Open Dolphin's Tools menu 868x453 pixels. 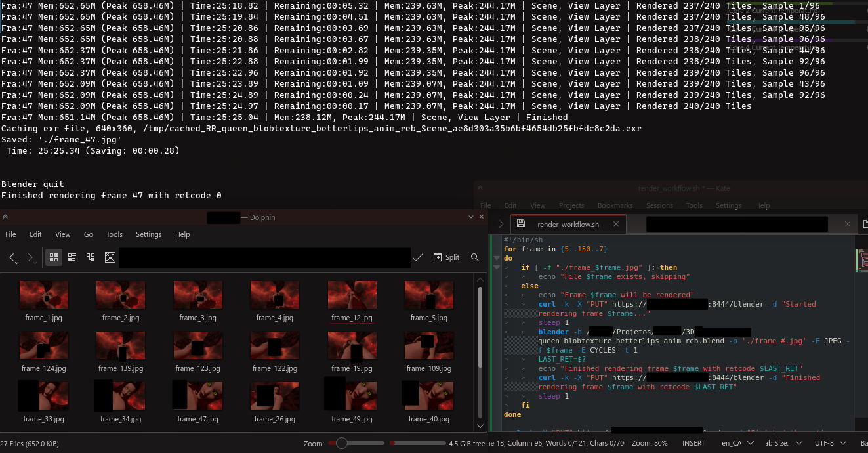pos(114,234)
